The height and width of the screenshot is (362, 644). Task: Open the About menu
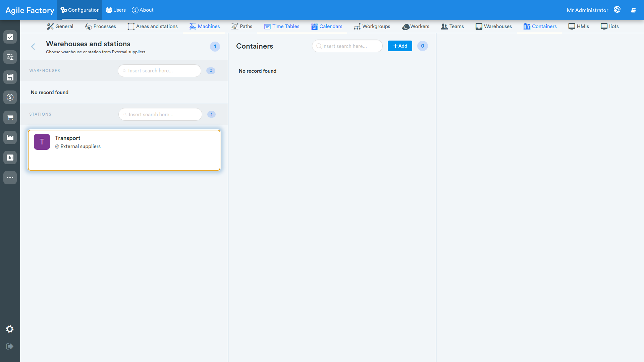[x=143, y=10]
